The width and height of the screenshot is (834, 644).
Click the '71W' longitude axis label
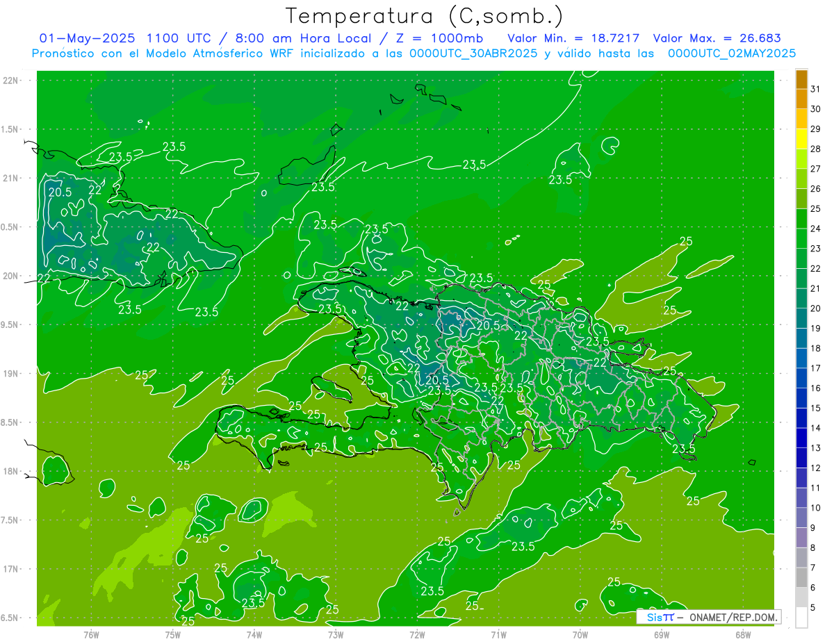point(498,634)
